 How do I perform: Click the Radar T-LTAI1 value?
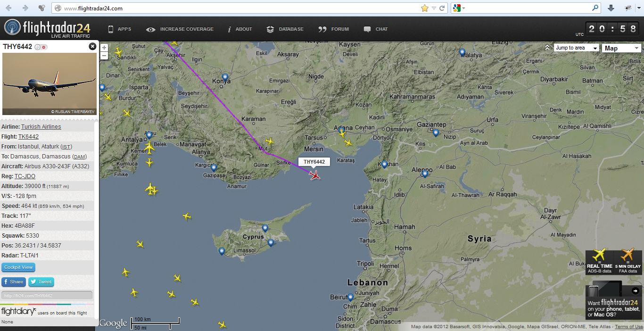click(x=29, y=255)
